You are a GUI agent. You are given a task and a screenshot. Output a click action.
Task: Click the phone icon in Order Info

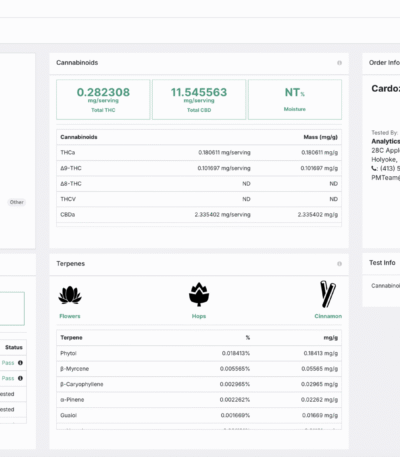pyautogui.click(x=374, y=168)
